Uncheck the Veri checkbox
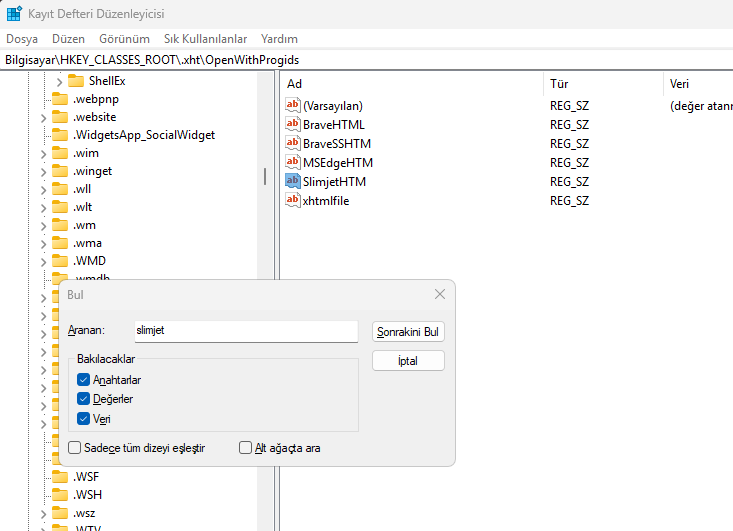This screenshot has height=531, width=733. pyautogui.click(x=83, y=418)
